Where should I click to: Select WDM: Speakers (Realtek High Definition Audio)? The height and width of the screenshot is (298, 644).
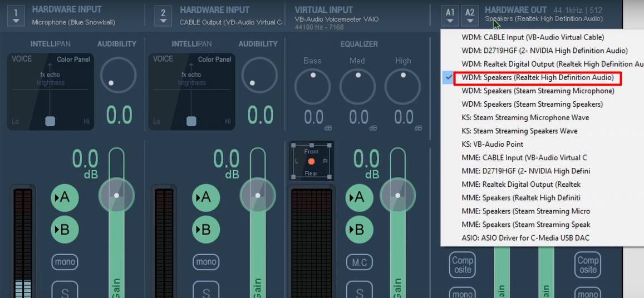[x=542, y=78]
